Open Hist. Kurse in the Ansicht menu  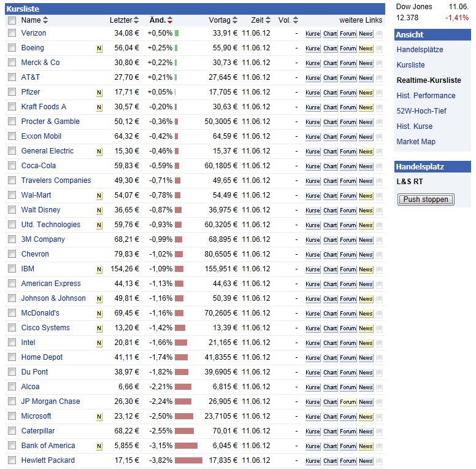coord(415,126)
